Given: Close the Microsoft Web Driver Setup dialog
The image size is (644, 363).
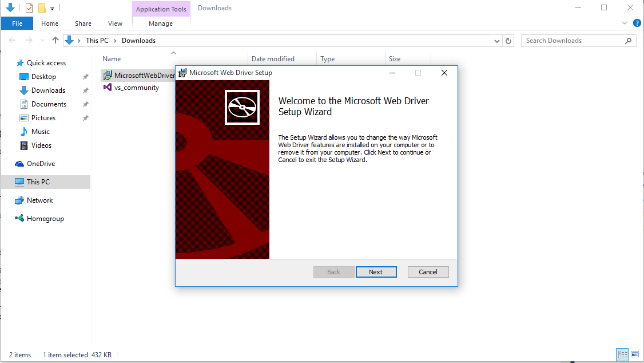Looking at the screenshot, I should (444, 73).
